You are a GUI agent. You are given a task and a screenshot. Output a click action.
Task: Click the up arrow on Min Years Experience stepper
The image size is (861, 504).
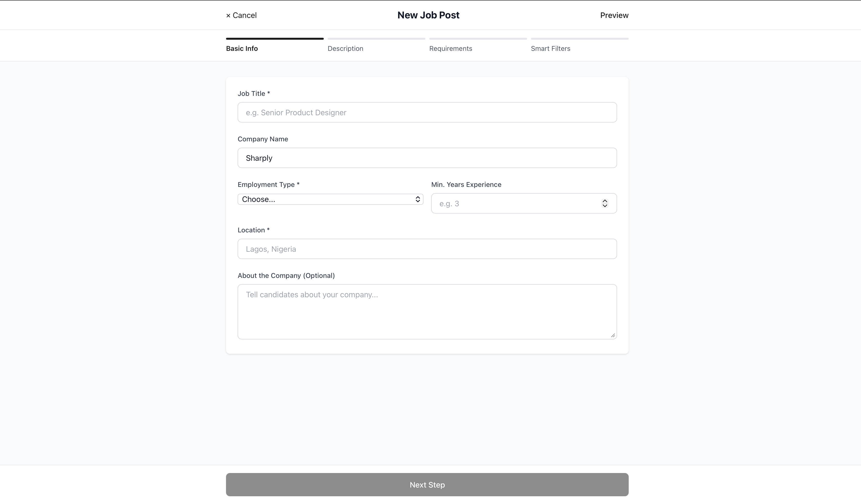pyautogui.click(x=605, y=201)
